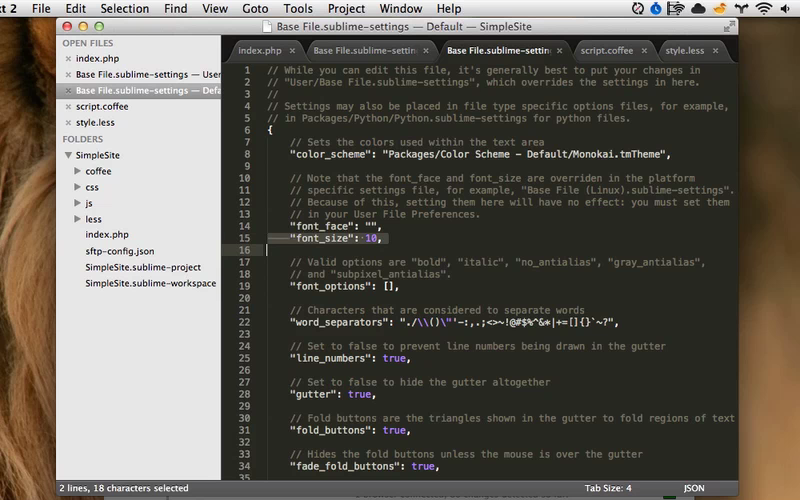Open the Selection menu

point(124,9)
